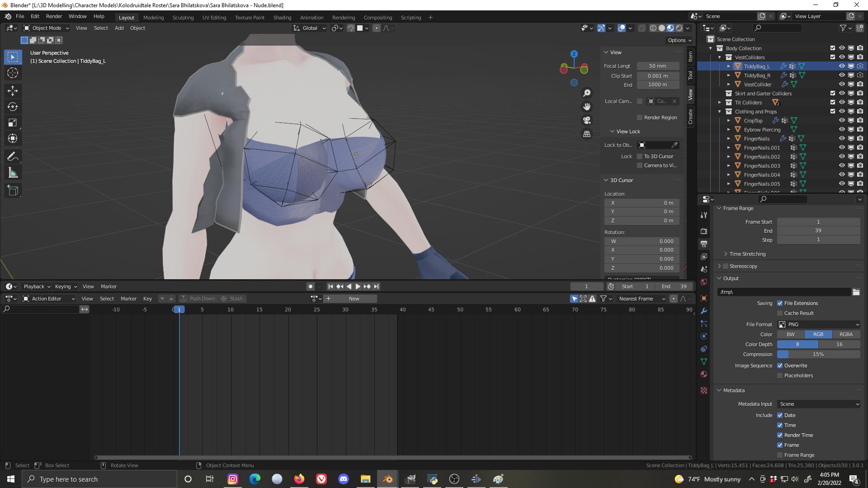Open Firefox from the taskbar

299,479
